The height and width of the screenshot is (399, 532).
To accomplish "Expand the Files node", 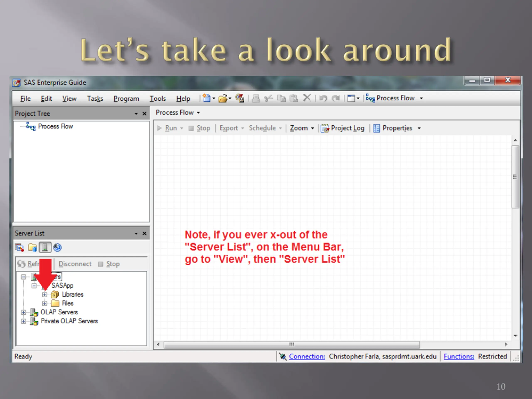I will 44,304.
